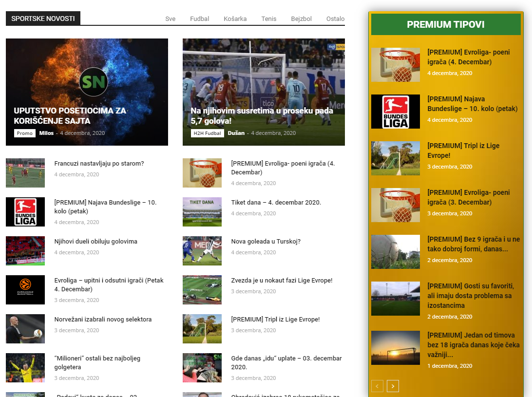This screenshot has width=532, height=397.
Task: Open 'Tiket dana – 4. decembar 2020.' article
Action: click(276, 203)
